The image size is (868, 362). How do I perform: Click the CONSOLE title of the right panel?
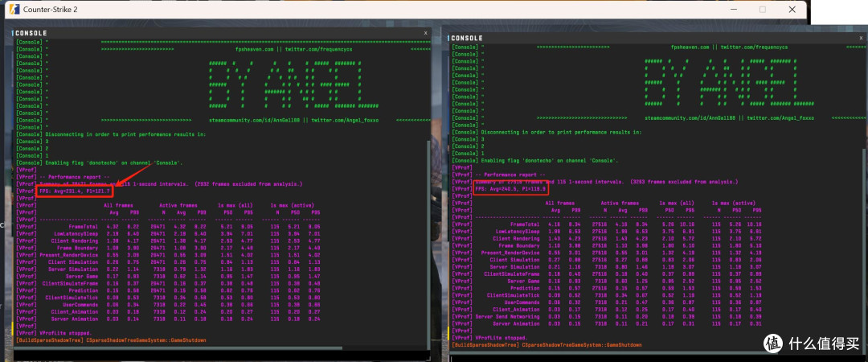(x=467, y=39)
